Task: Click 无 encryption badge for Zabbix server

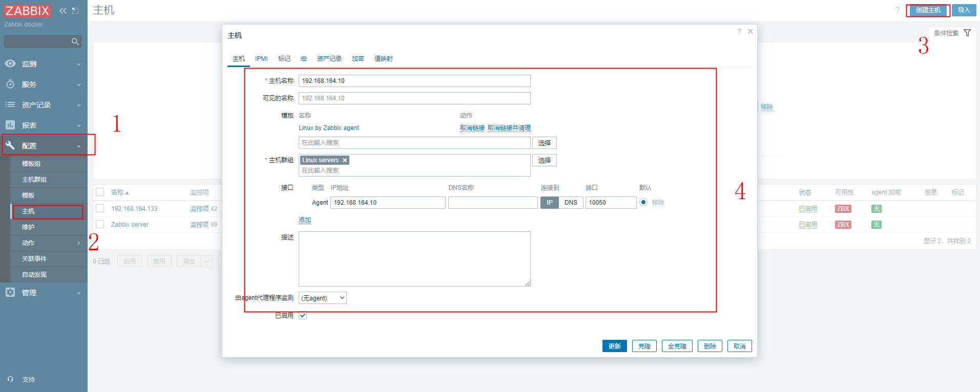Action: click(x=877, y=225)
